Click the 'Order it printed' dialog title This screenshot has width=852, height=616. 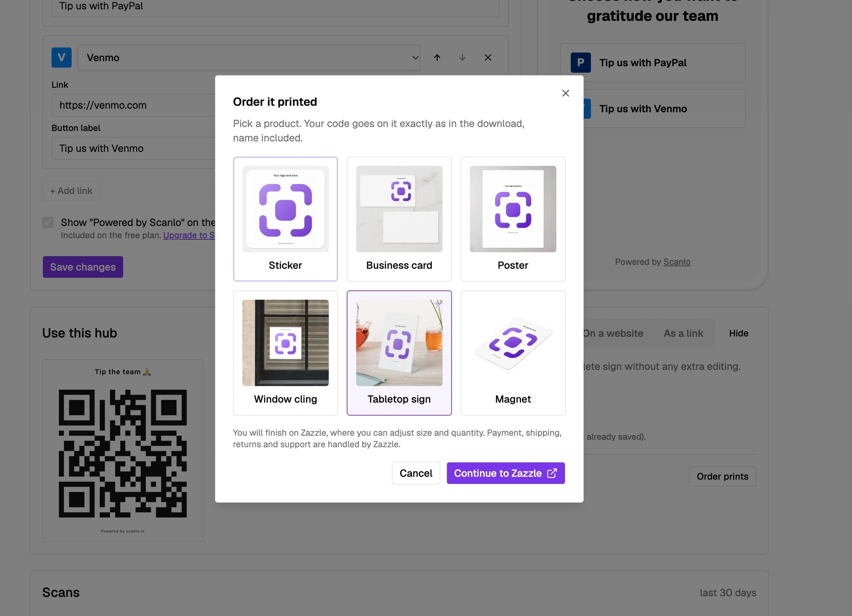coord(275,102)
